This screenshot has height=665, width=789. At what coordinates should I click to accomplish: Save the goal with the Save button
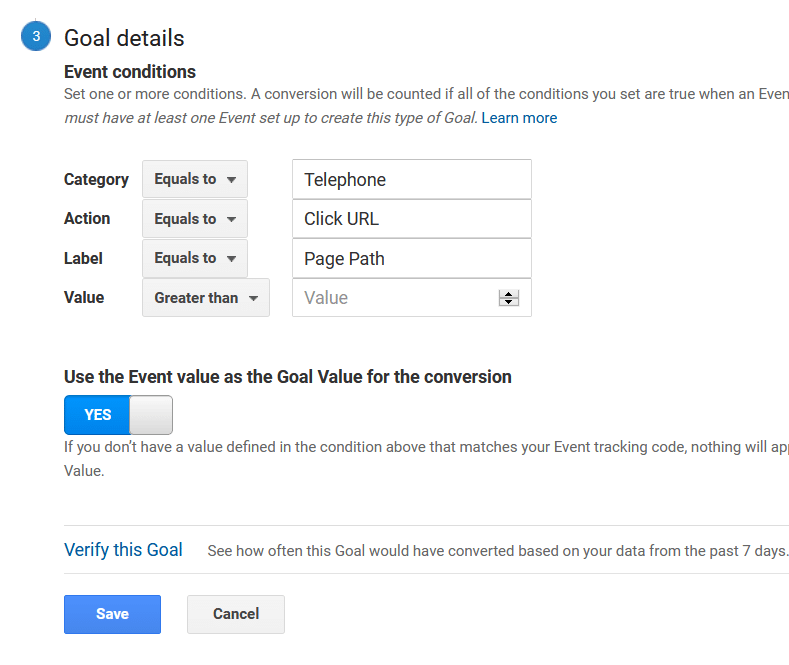tap(112, 614)
